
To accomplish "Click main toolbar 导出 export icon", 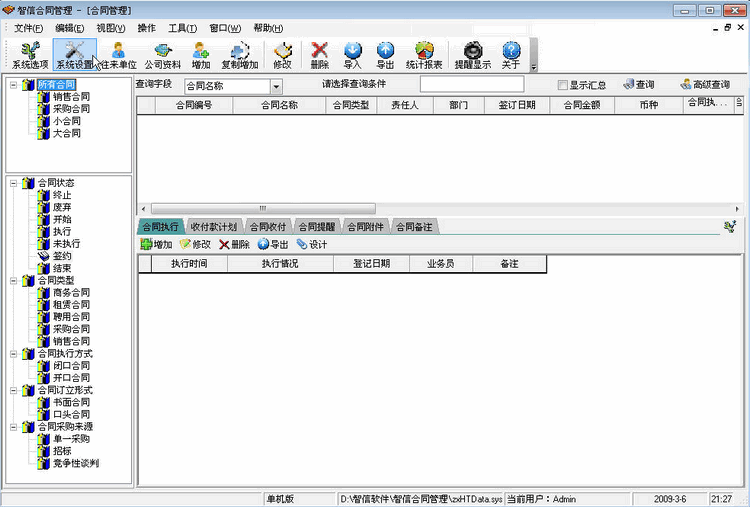I will (385, 55).
